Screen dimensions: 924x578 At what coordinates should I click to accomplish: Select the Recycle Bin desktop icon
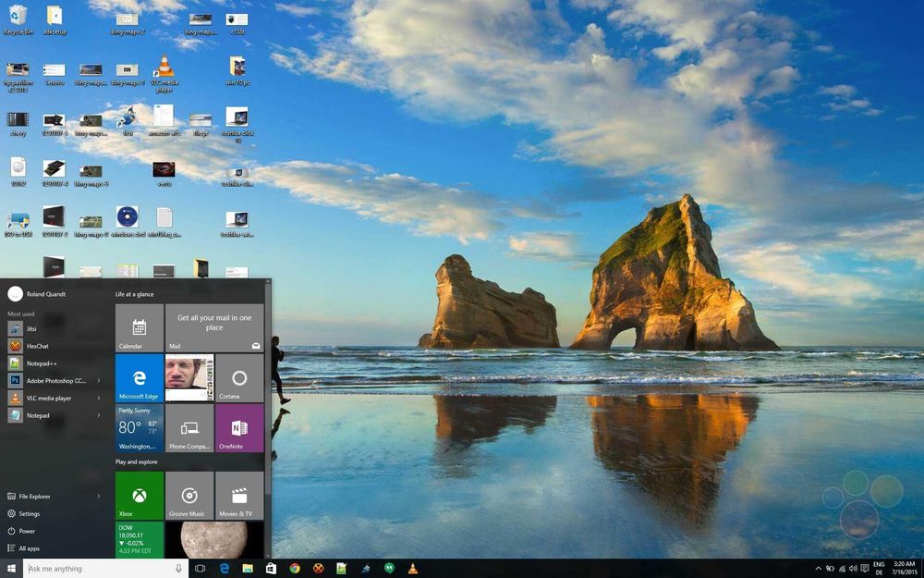(18, 19)
